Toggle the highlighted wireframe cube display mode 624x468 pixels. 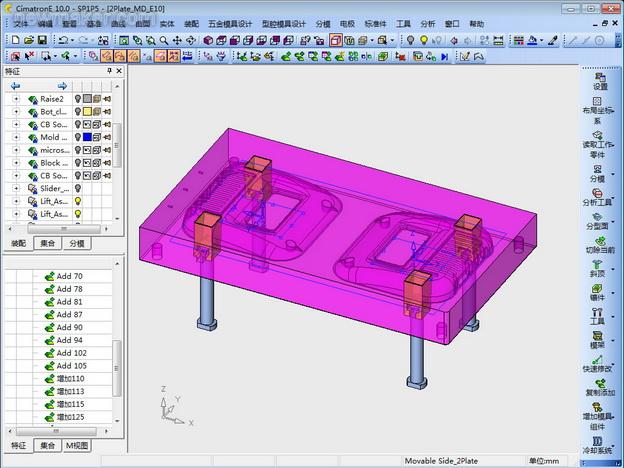336,40
